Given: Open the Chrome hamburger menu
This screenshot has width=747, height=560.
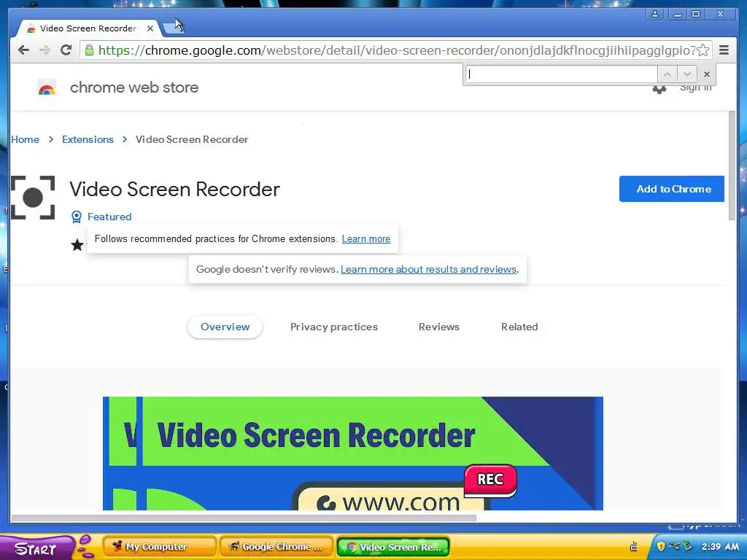Looking at the screenshot, I should click(x=724, y=50).
